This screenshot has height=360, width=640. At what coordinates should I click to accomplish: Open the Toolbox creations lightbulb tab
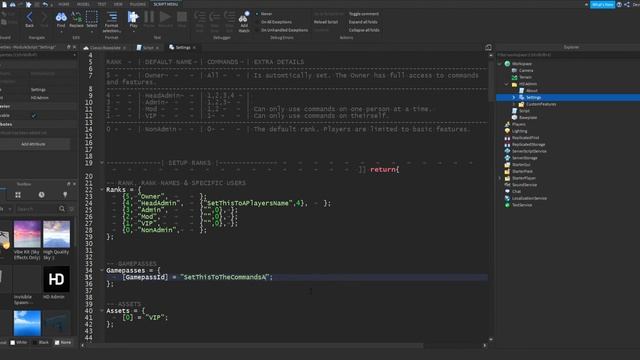coord(65,195)
